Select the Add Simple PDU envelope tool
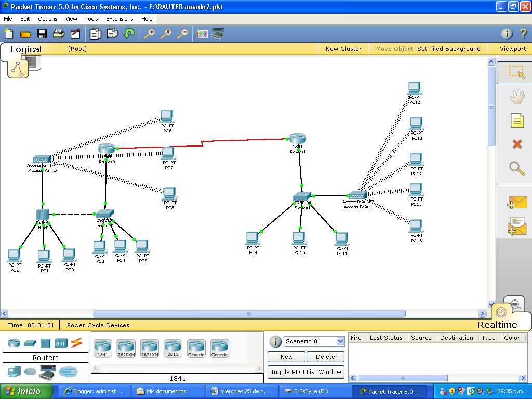The image size is (532, 399). point(516,202)
